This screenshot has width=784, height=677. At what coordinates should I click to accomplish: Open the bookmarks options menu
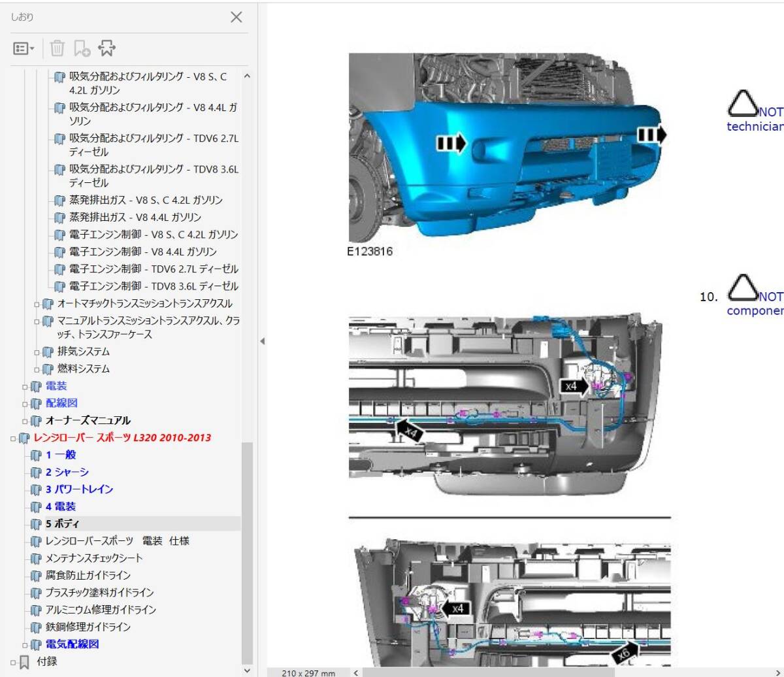click(24, 48)
